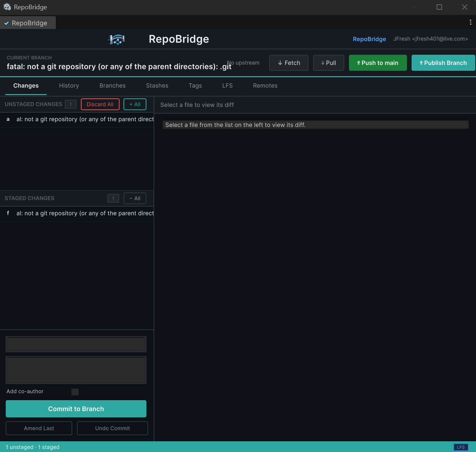Viewport: 476px width, 452px height.
Task: Select the LFS tab
Action: pos(227,86)
